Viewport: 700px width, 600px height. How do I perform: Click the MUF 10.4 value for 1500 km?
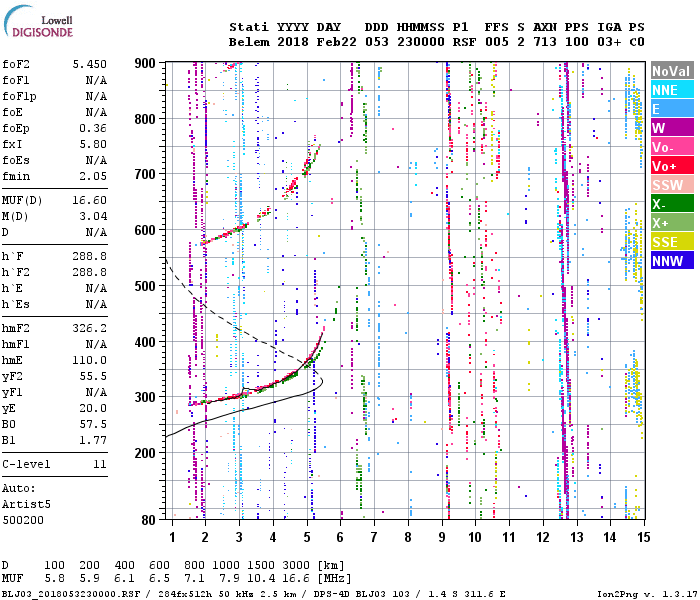point(261,579)
